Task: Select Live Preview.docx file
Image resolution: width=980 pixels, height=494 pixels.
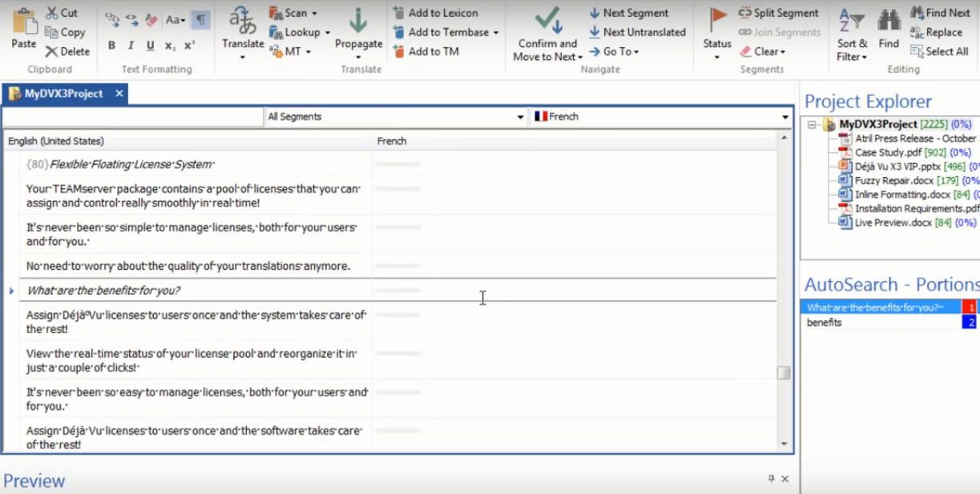Action: [x=907, y=223]
